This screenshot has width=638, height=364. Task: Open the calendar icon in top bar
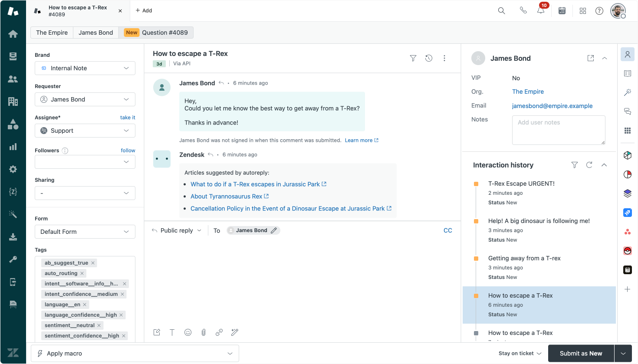(562, 11)
